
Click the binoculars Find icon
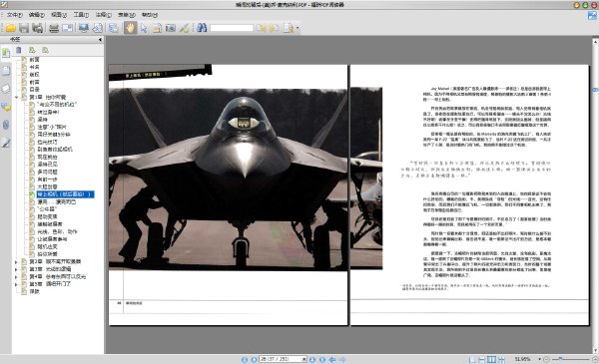click(202, 28)
